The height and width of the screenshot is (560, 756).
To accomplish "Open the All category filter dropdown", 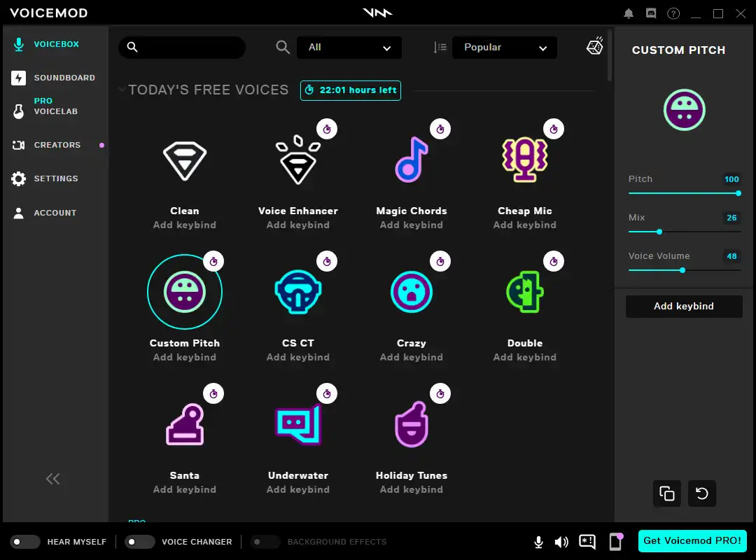I will click(x=349, y=48).
